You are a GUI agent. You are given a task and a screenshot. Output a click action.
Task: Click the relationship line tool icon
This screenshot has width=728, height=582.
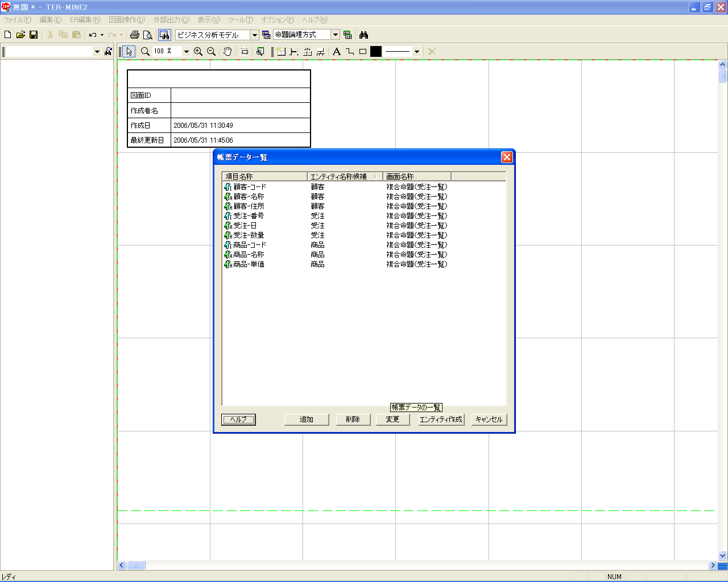point(294,52)
